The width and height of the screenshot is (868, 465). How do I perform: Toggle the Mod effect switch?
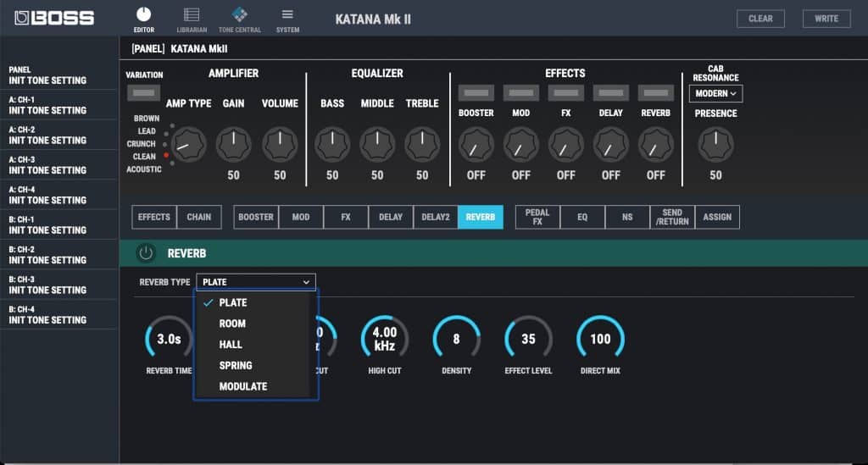pyautogui.click(x=521, y=93)
